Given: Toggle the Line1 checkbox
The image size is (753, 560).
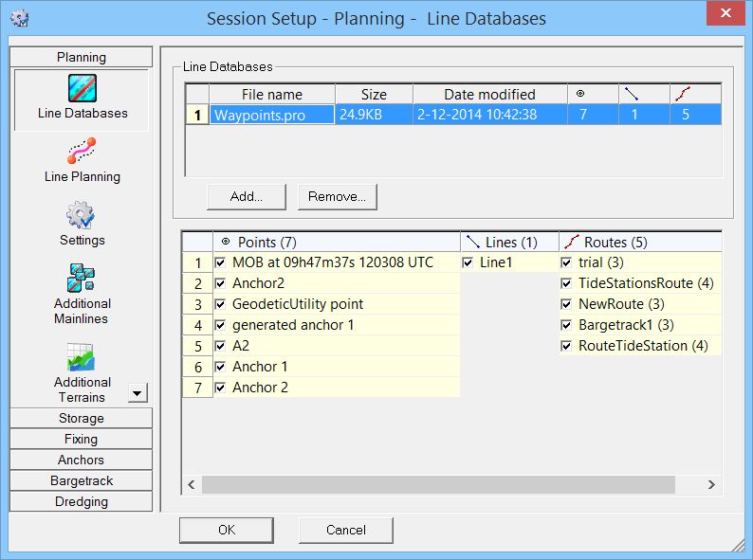Looking at the screenshot, I should point(469,262).
